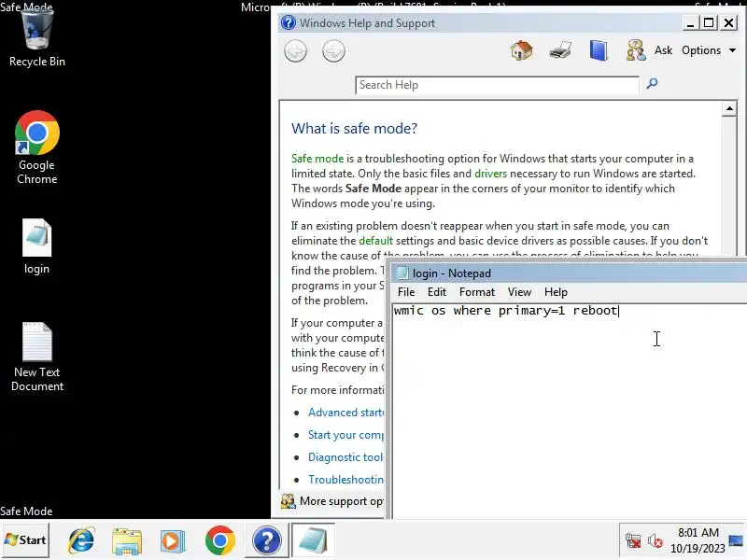Open Notepad File menu

406,292
